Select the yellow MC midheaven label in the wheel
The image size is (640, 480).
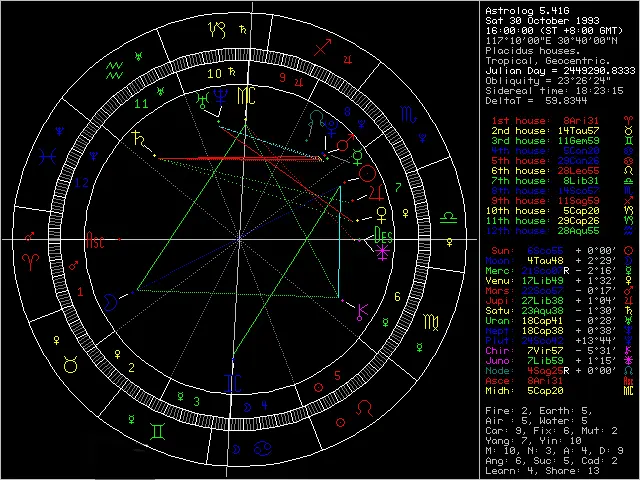246,96
